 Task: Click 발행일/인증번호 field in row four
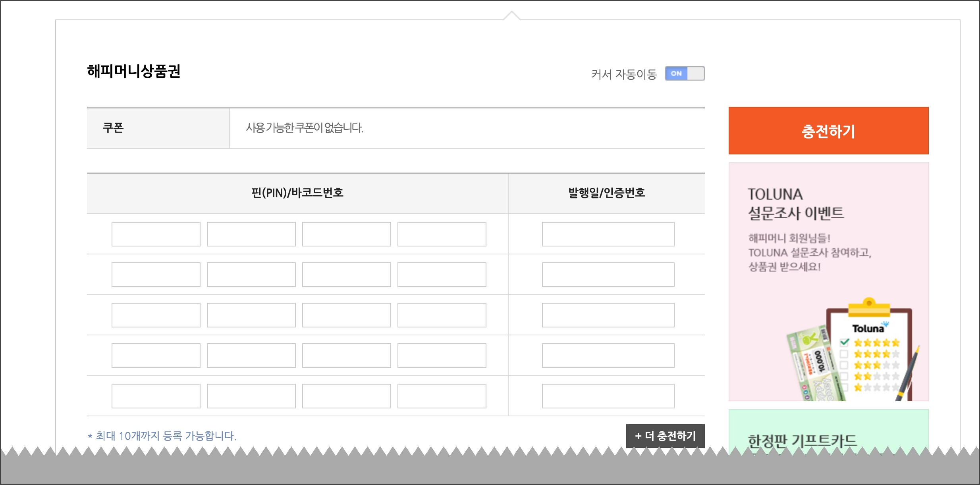click(x=608, y=356)
